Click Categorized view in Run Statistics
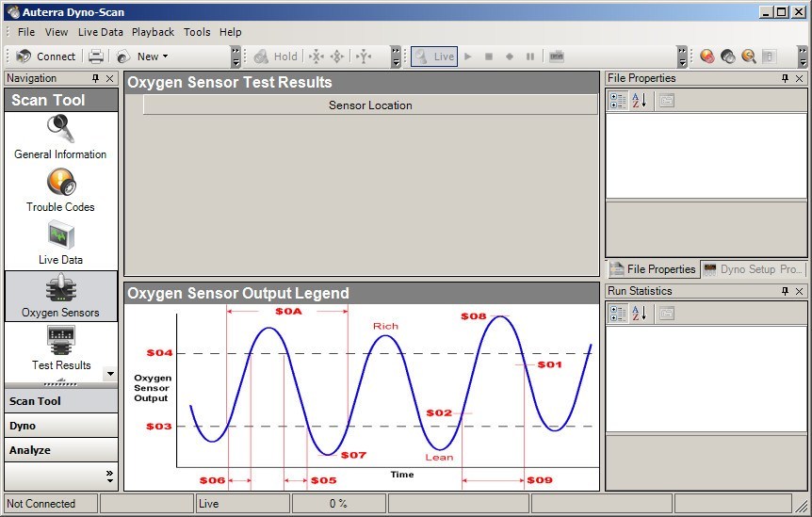This screenshot has width=812, height=517. click(617, 313)
